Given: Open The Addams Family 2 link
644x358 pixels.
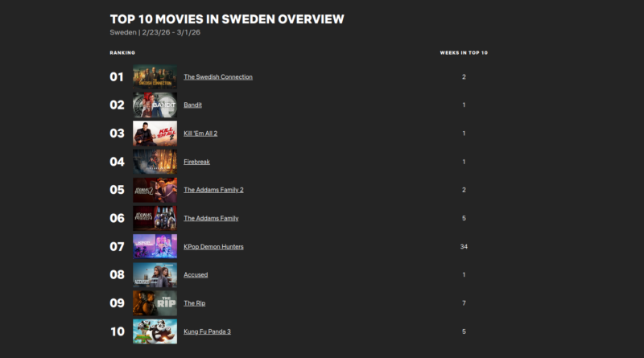Looking at the screenshot, I should (x=213, y=190).
